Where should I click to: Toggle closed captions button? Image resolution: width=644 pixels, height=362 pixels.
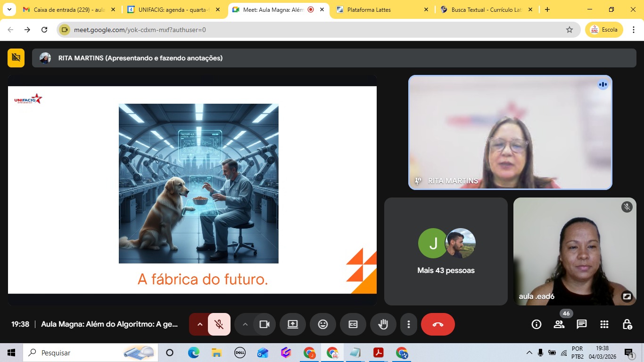[x=353, y=324]
